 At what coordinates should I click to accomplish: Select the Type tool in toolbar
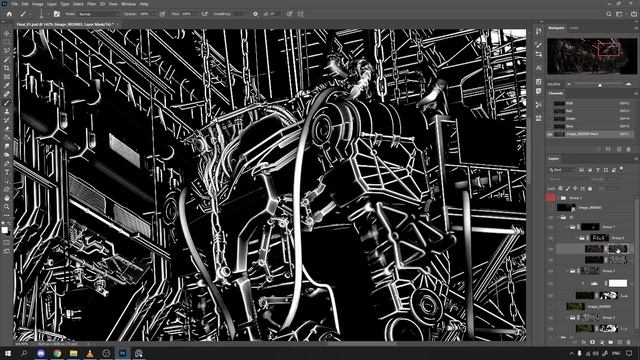[6, 172]
